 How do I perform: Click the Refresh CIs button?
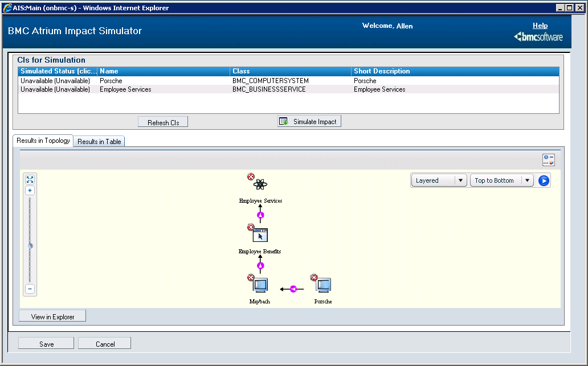(x=163, y=122)
